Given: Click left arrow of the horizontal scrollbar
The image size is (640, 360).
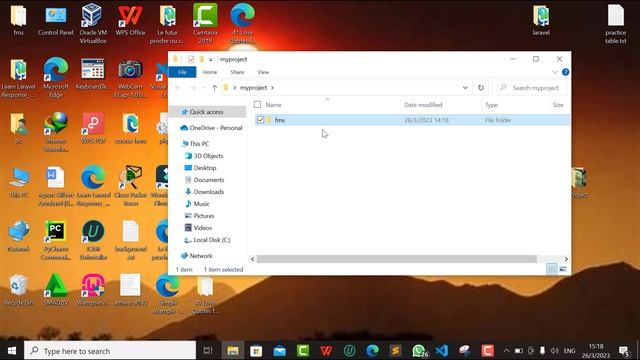Looking at the screenshot, I should [252, 259].
